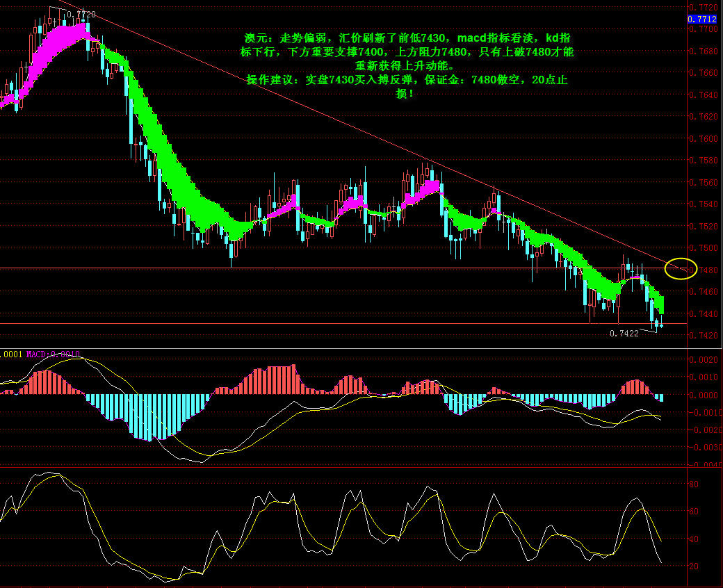723x588 pixels.
Task: Choose the 0.7580 label on the price scale
Action: [703, 161]
